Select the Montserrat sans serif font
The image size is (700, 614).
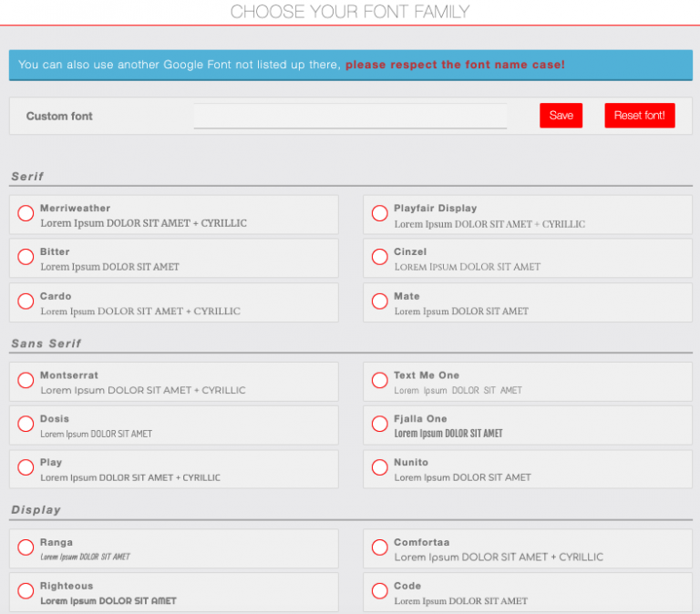(x=26, y=381)
